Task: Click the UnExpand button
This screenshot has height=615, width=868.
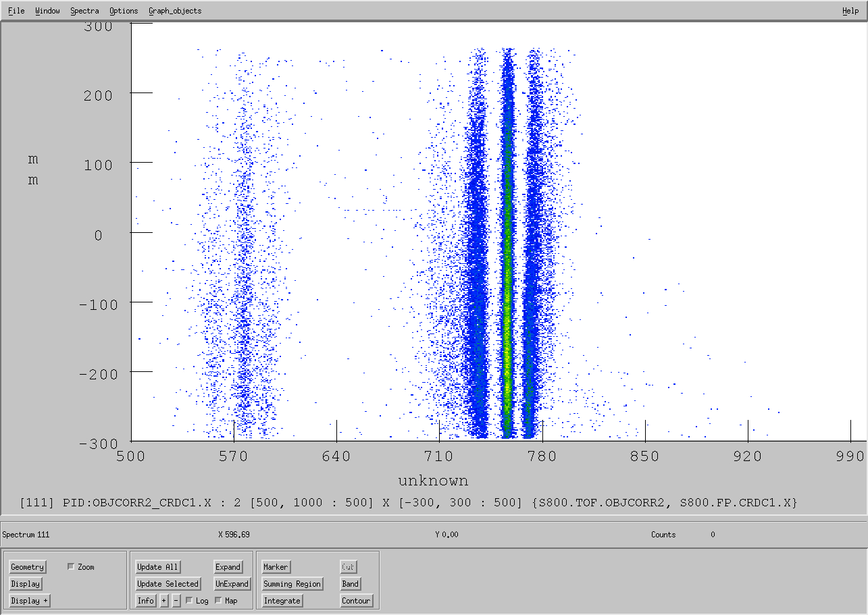Action: pyautogui.click(x=232, y=584)
